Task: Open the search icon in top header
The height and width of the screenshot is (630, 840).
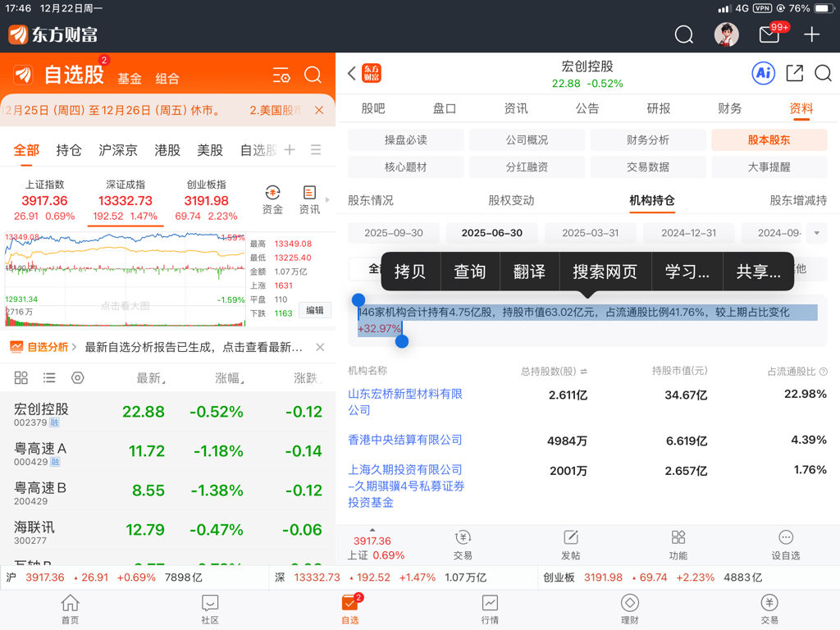Action: (683, 34)
